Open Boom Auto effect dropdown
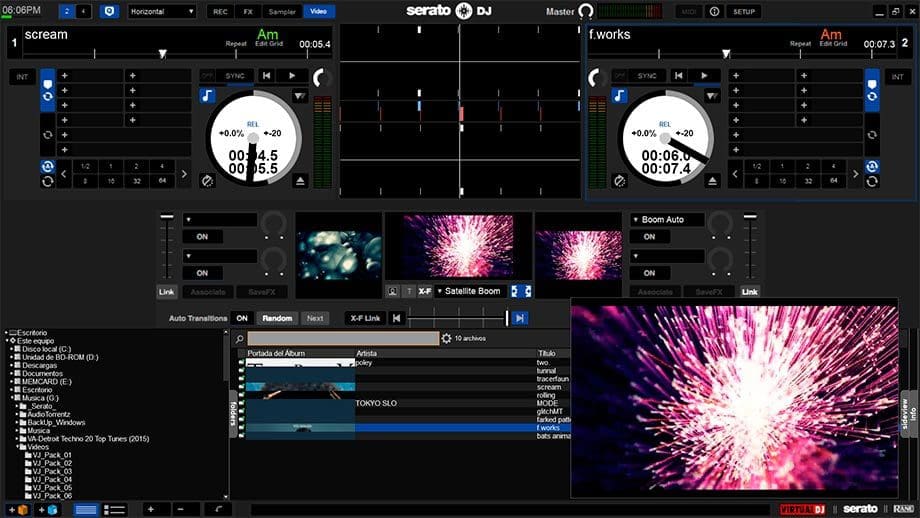920x518 pixels. coord(667,219)
